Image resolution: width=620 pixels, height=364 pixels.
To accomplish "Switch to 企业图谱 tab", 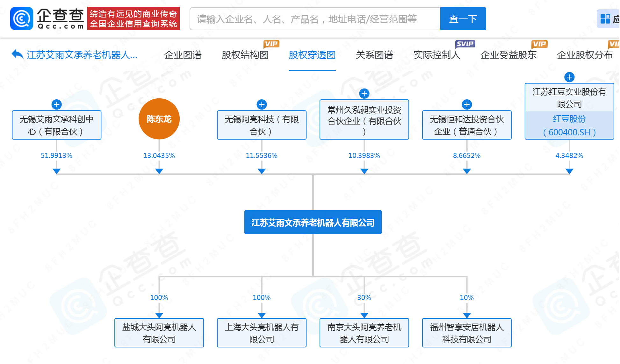I will (183, 55).
